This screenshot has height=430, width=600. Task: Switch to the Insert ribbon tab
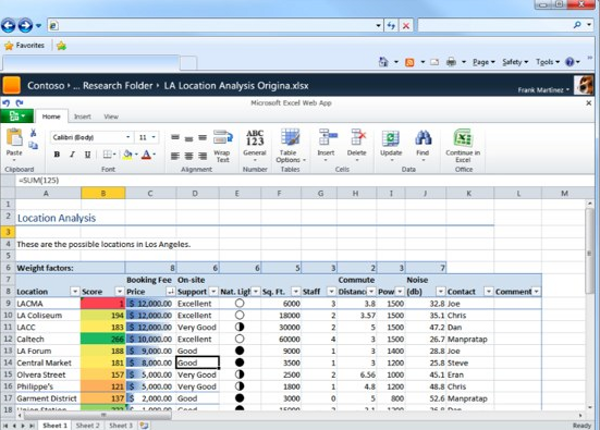coord(82,117)
